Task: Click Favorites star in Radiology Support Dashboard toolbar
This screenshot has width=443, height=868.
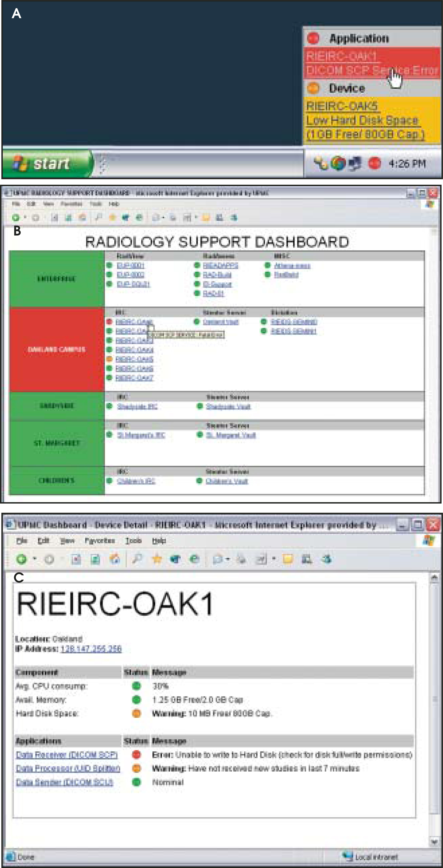Action: point(112,218)
